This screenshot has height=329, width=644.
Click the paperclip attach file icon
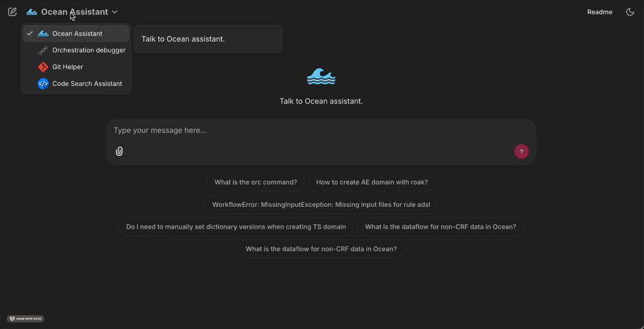tap(119, 152)
